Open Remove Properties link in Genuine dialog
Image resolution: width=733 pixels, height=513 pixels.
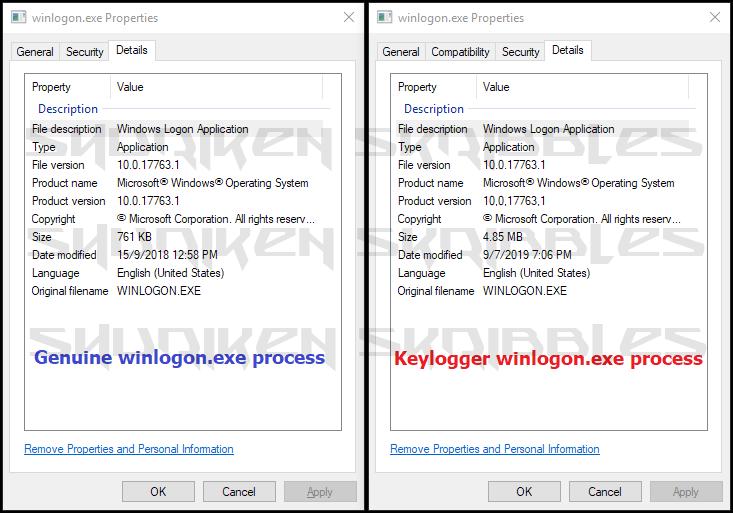click(x=129, y=449)
